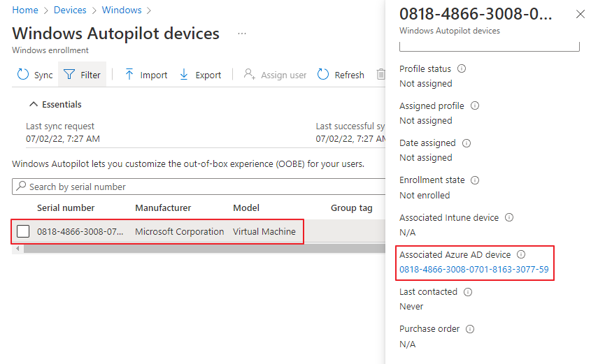Click the Assign user button
Viewport: 591px width, 364px height.
275,75
